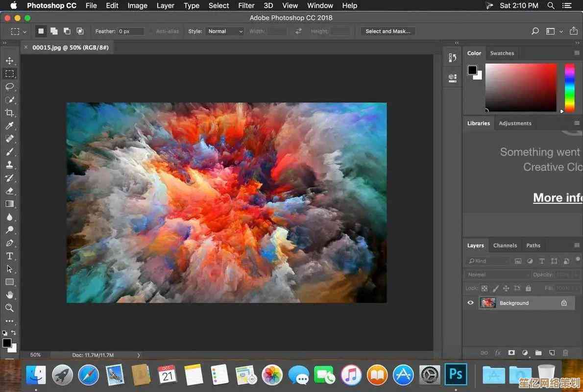Open the Filter menu
The width and height of the screenshot is (583, 392).
tap(246, 5)
